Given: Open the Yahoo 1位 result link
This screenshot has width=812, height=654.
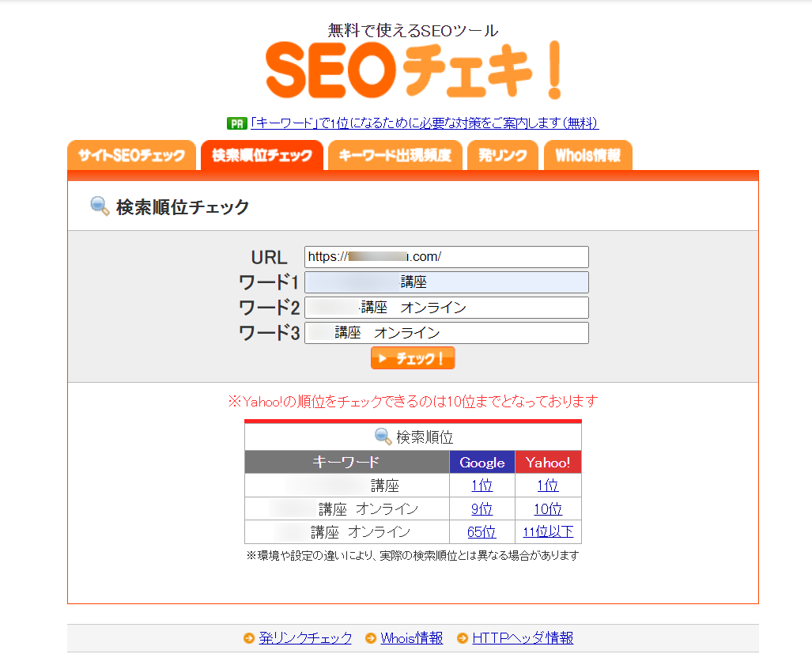Looking at the screenshot, I should [548, 486].
